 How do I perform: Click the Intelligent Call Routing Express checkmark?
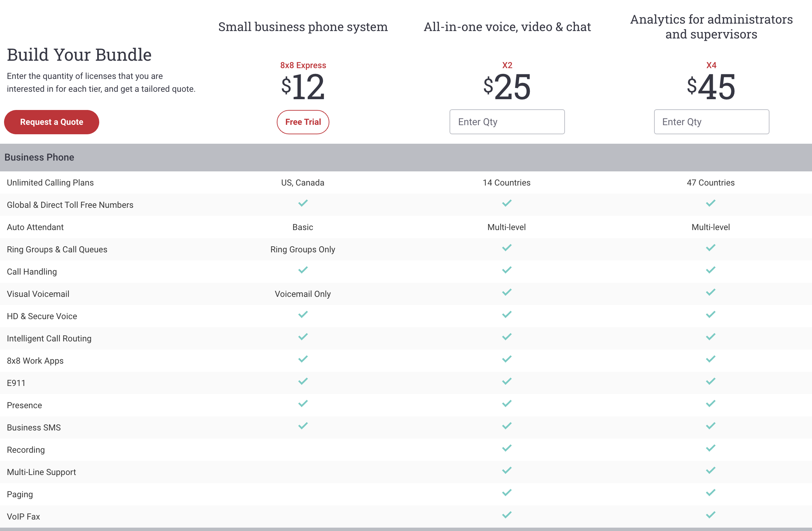point(303,337)
